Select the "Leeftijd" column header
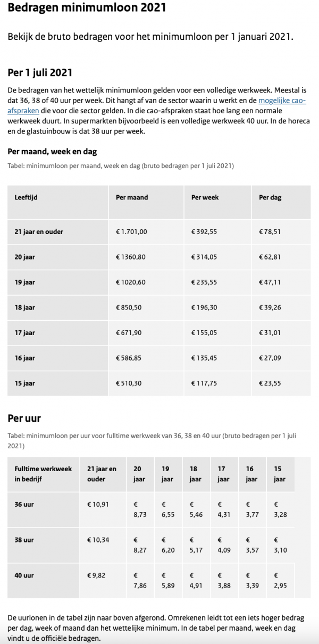Viewport: 319px width, 644px height. 26,197
